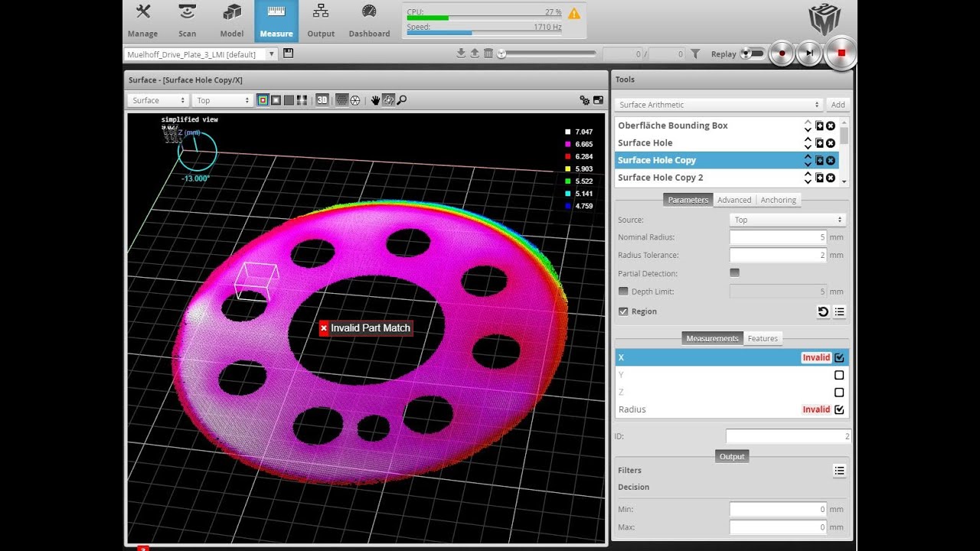980x551 pixels.
Task: Duplicate the Surface Hole tool
Action: pyautogui.click(x=819, y=143)
